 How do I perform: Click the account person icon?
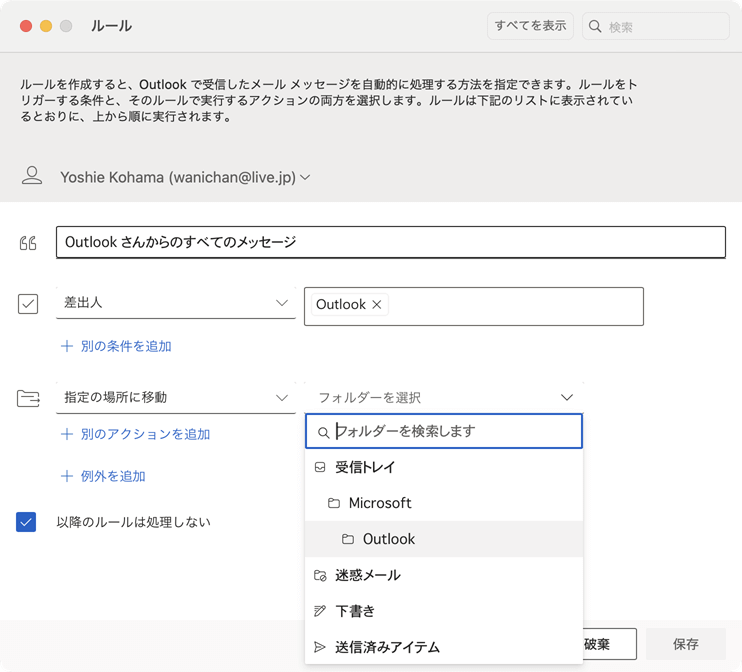pos(32,176)
